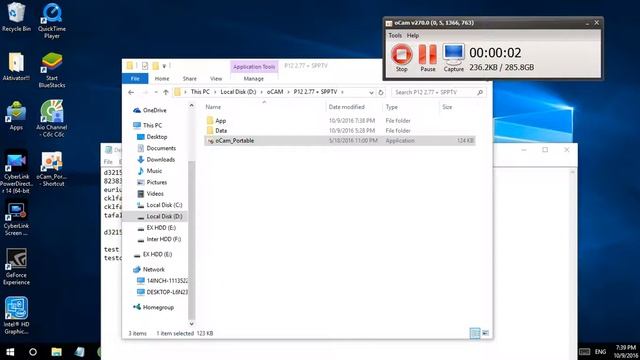This screenshot has width=640, height=360.
Task: Click This PC in address breadcrumb
Action: point(200,92)
